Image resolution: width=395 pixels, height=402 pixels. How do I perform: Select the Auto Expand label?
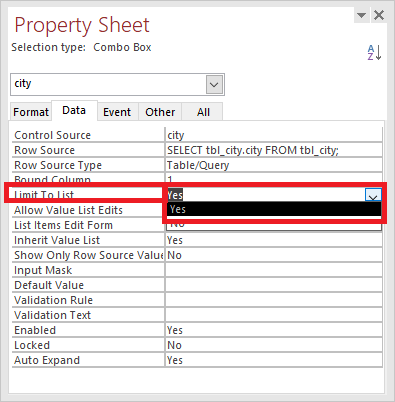(x=47, y=360)
